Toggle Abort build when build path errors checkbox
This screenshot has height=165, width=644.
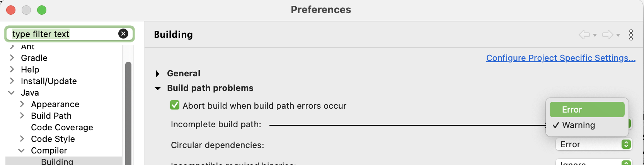coord(175,105)
